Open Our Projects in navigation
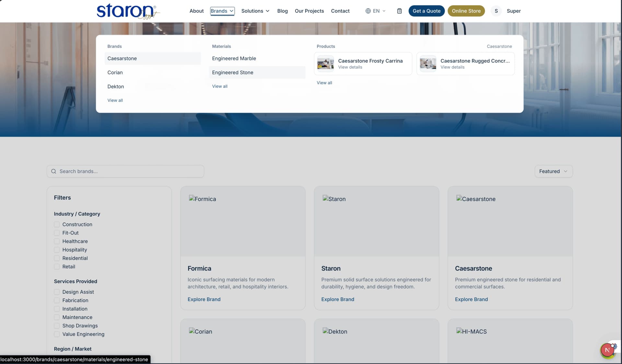 click(309, 11)
